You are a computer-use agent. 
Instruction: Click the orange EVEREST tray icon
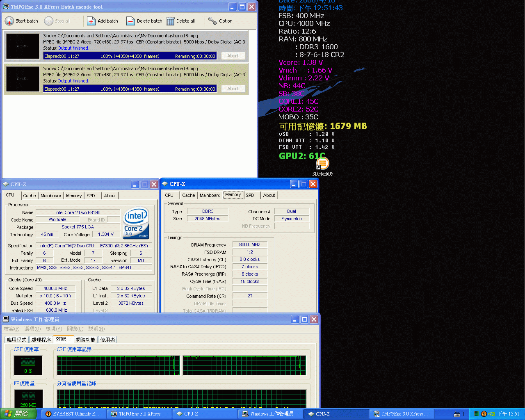tap(484, 414)
